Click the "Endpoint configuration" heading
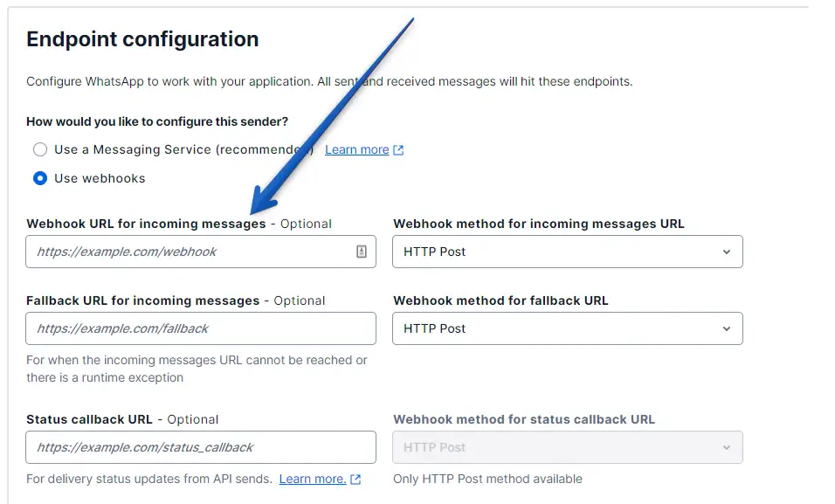The width and height of the screenshot is (835, 504). pos(142,39)
